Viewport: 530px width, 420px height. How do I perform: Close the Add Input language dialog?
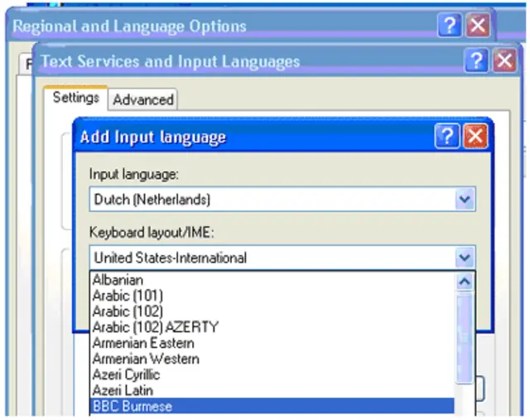click(475, 137)
